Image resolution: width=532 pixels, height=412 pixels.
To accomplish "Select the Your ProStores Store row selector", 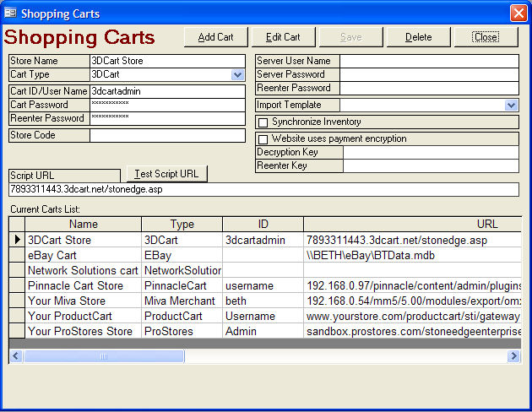I will point(17,331).
